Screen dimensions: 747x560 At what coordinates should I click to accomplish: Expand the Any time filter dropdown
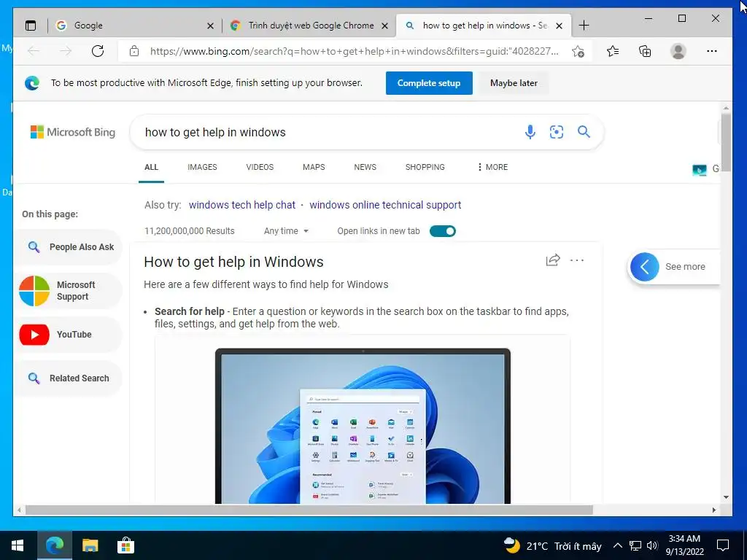pyautogui.click(x=286, y=231)
